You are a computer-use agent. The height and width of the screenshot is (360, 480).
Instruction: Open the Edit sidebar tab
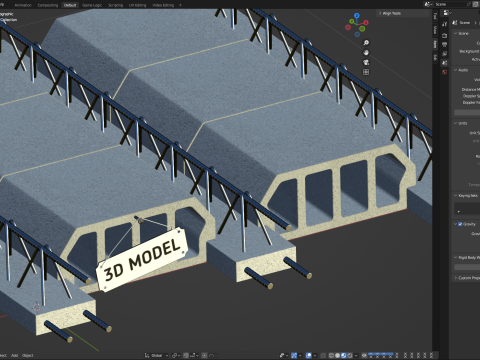tap(435, 57)
